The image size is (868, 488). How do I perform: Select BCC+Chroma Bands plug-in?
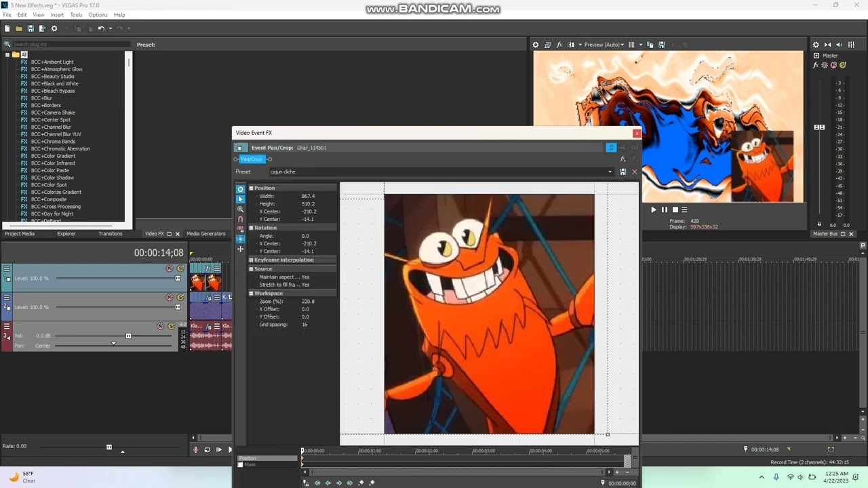coord(53,142)
